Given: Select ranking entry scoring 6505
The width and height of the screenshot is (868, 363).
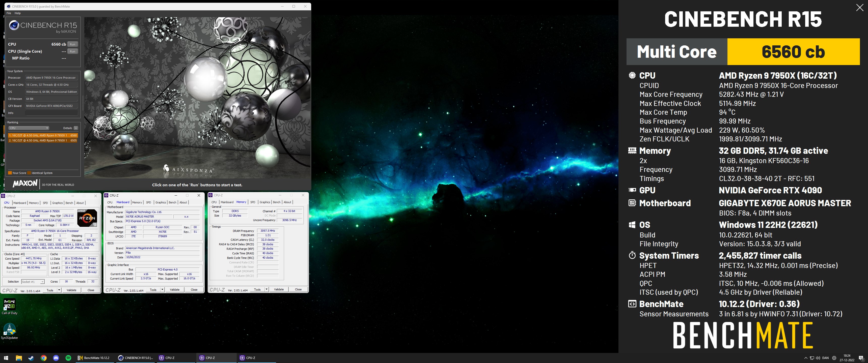Looking at the screenshot, I should click(x=43, y=140).
